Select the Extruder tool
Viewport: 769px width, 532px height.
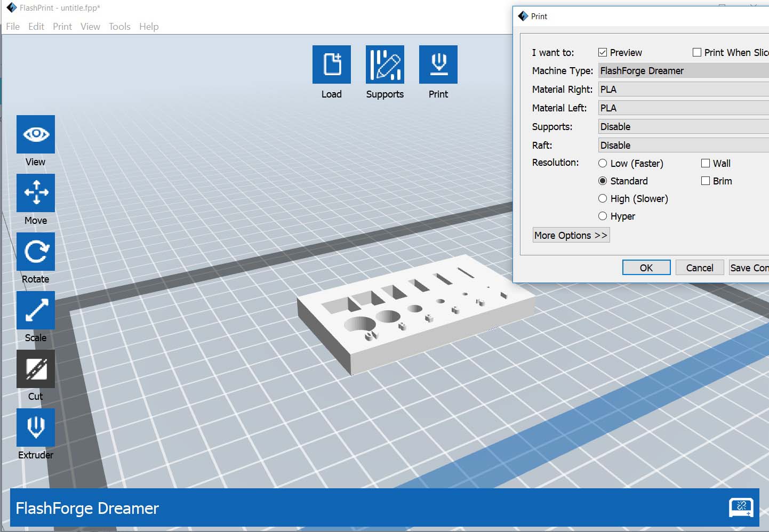[36, 428]
